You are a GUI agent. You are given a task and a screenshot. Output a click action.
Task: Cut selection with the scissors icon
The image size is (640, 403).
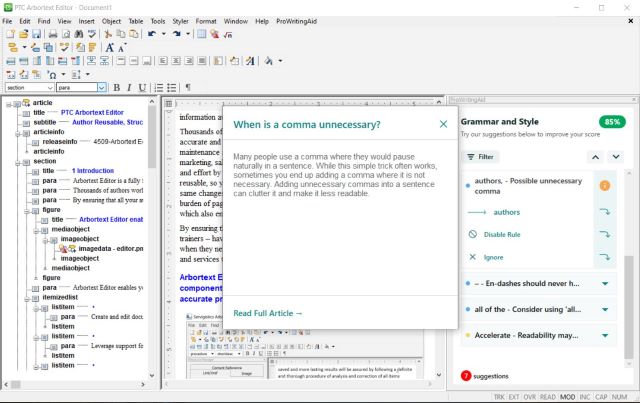click(108, 34)
